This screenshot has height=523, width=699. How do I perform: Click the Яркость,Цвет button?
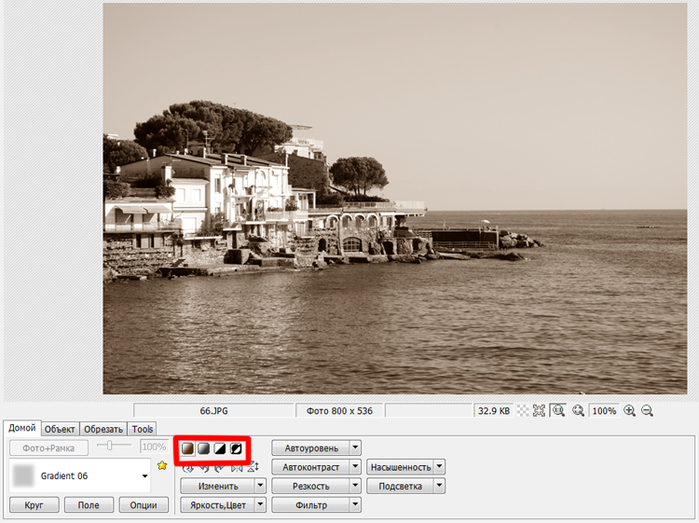pyautogui.click(x=218, y=505)
